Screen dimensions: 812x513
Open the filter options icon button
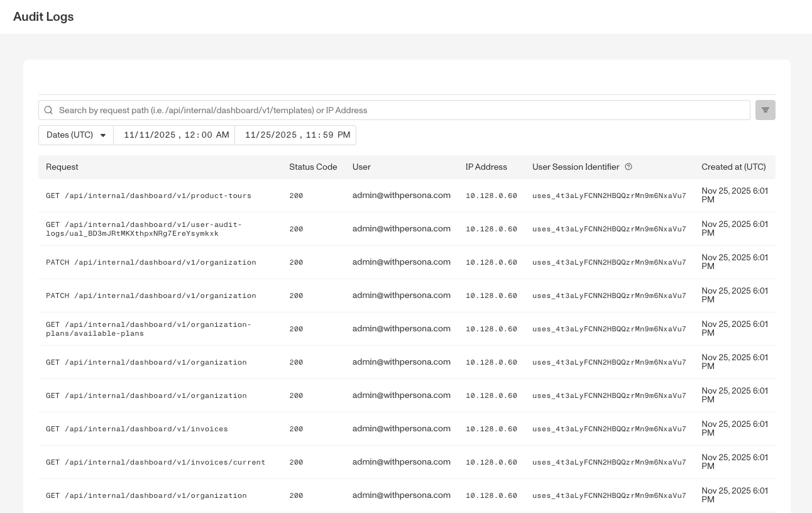[x=765, y=110]
